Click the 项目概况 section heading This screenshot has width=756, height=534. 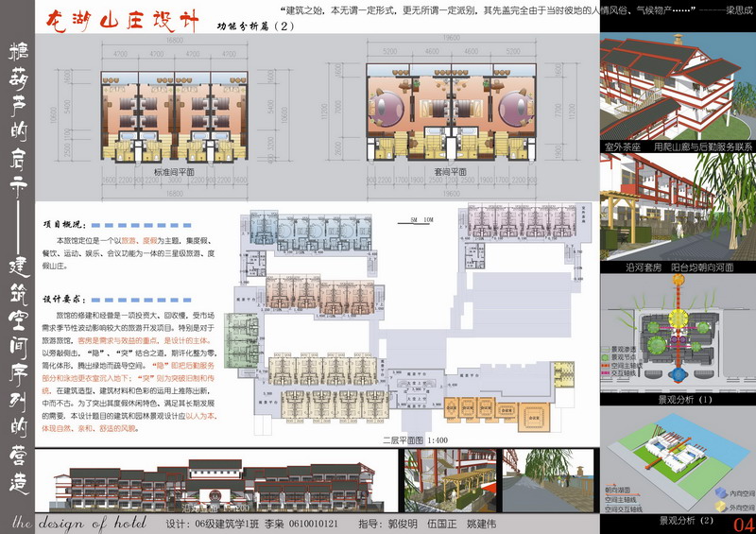coord(63,225)
